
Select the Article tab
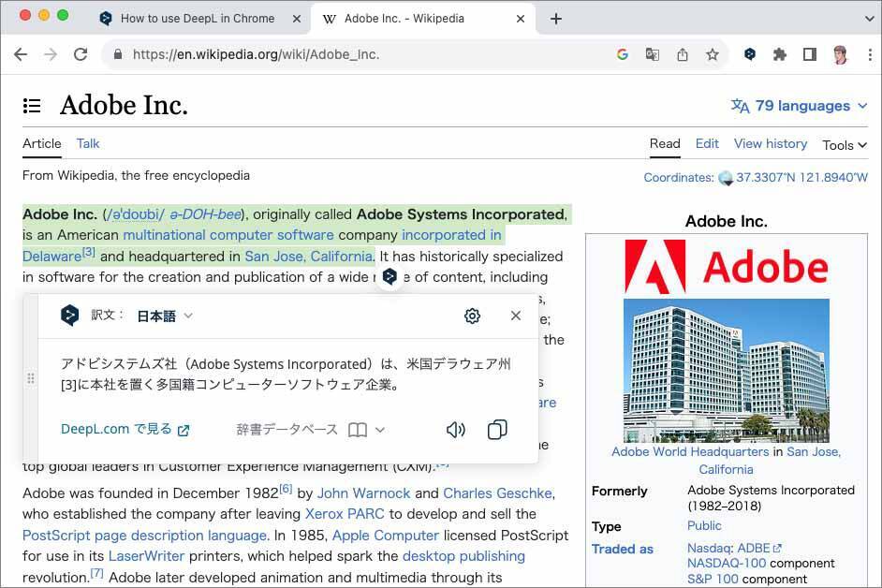tap(41, 143)
